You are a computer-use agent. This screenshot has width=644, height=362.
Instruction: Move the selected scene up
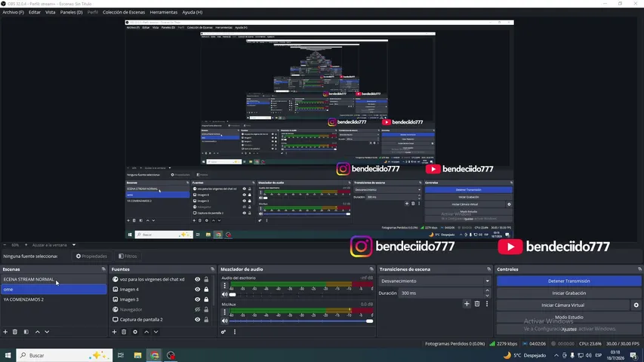tap(38, 332)
